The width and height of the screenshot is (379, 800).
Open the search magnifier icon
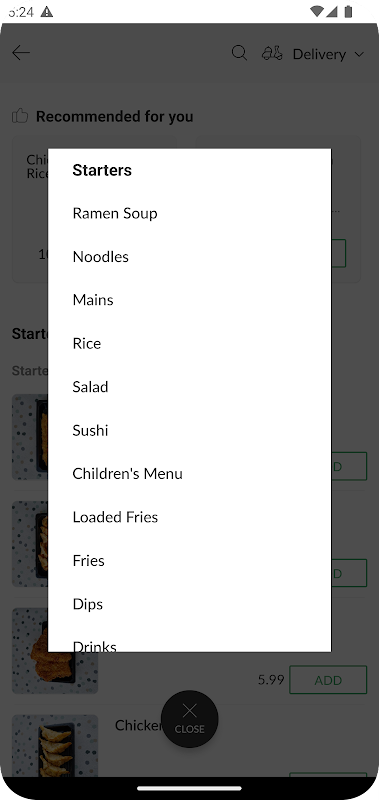click(239, 53)
